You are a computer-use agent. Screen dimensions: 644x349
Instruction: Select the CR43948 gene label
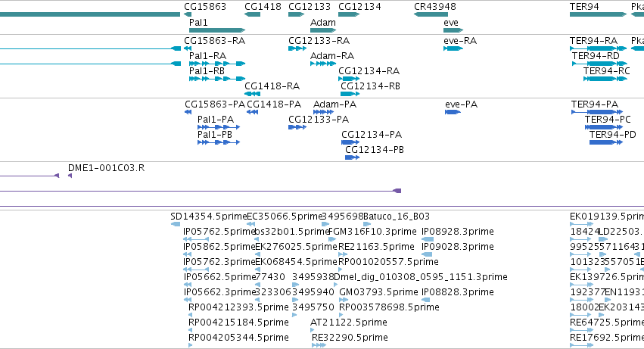click(x=435, y=7)
